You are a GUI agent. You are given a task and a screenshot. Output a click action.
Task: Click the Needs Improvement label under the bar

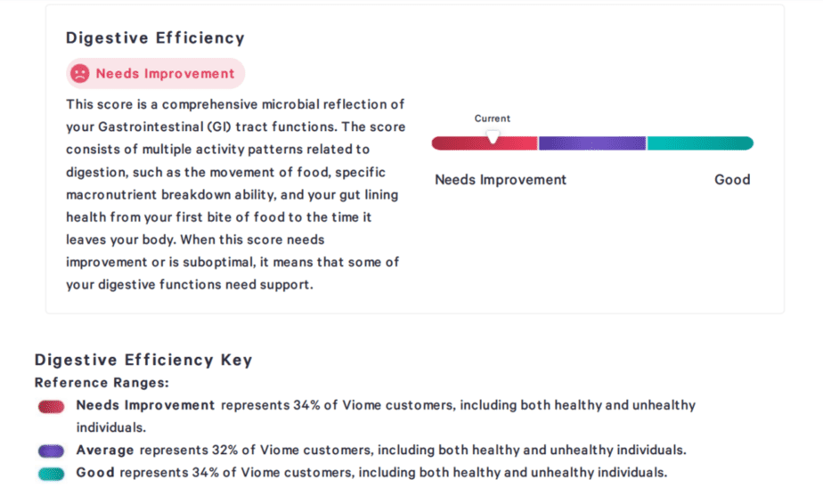[x=501, y=180]
